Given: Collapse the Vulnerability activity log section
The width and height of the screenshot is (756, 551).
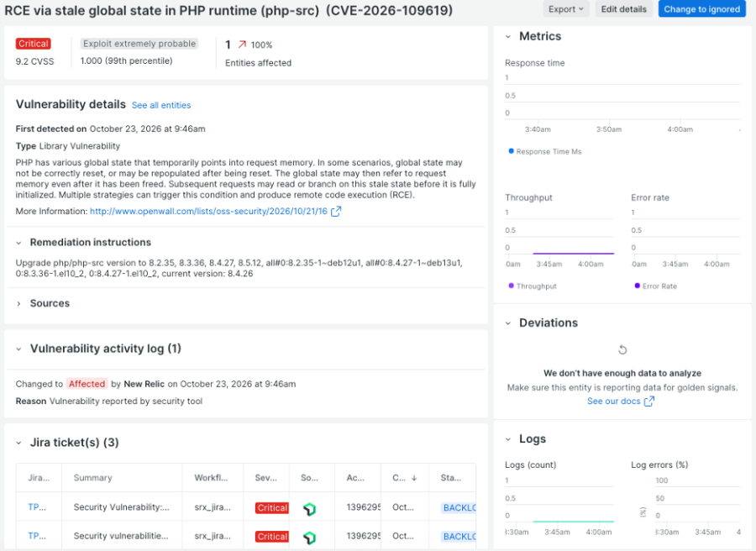Looking at the screenshot, I should click(18, 349).
